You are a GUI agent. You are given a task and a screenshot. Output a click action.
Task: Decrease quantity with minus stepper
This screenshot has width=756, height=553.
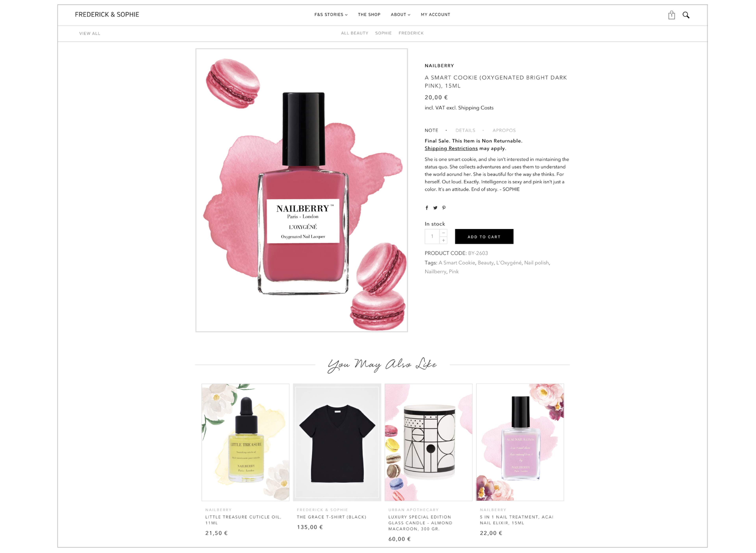(443, 233)
